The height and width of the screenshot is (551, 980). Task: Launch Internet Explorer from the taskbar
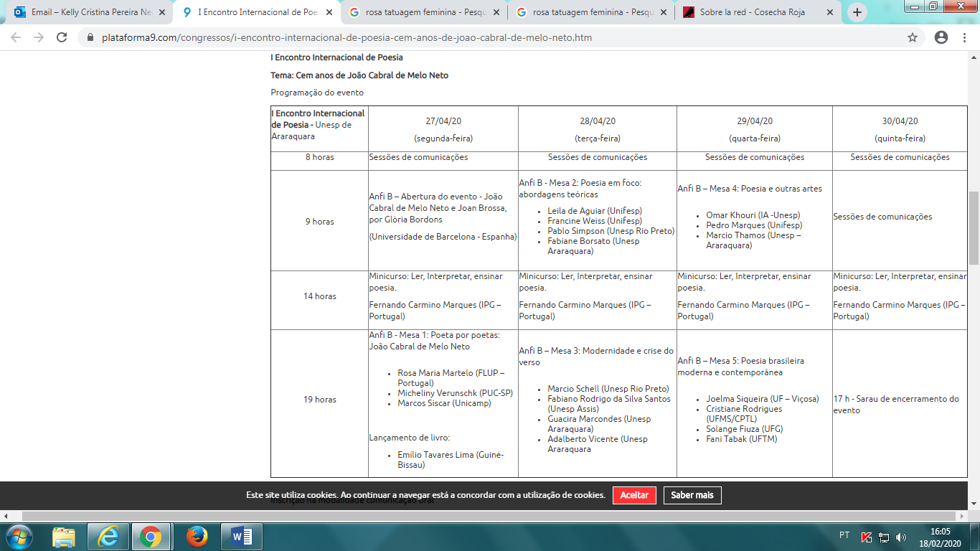(x=108, y=537)
